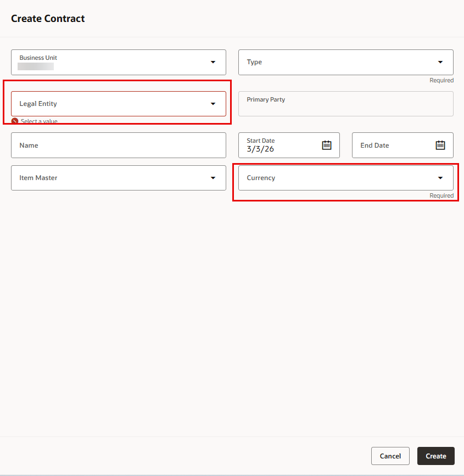Click the 'Select a value' error message
The image size is (464, 476).
click(x=39, y=121)
